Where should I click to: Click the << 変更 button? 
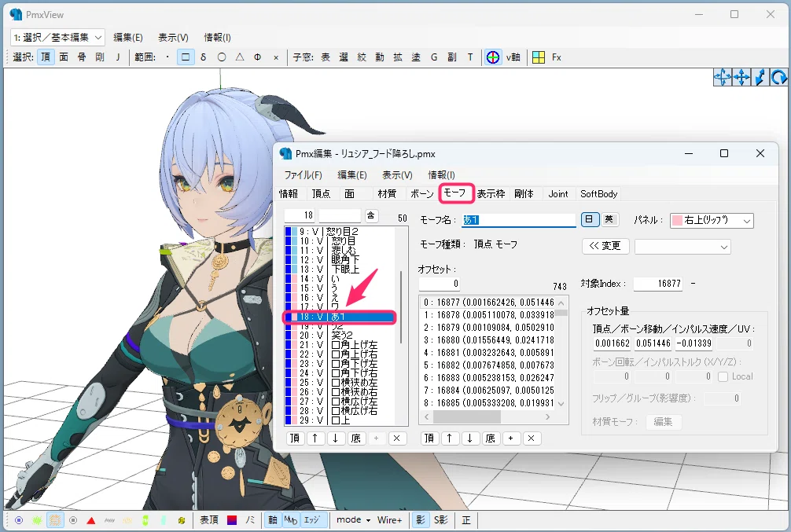[605, 246]
